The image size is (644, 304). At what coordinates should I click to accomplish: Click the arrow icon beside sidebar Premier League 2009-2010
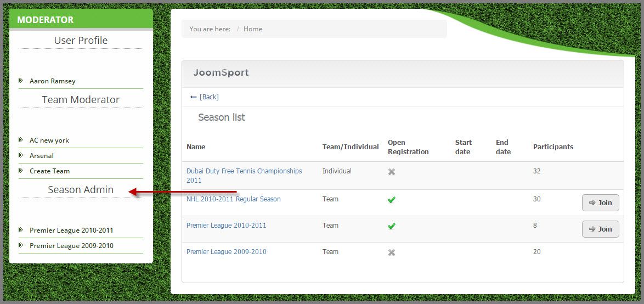[x=20, y=245]
